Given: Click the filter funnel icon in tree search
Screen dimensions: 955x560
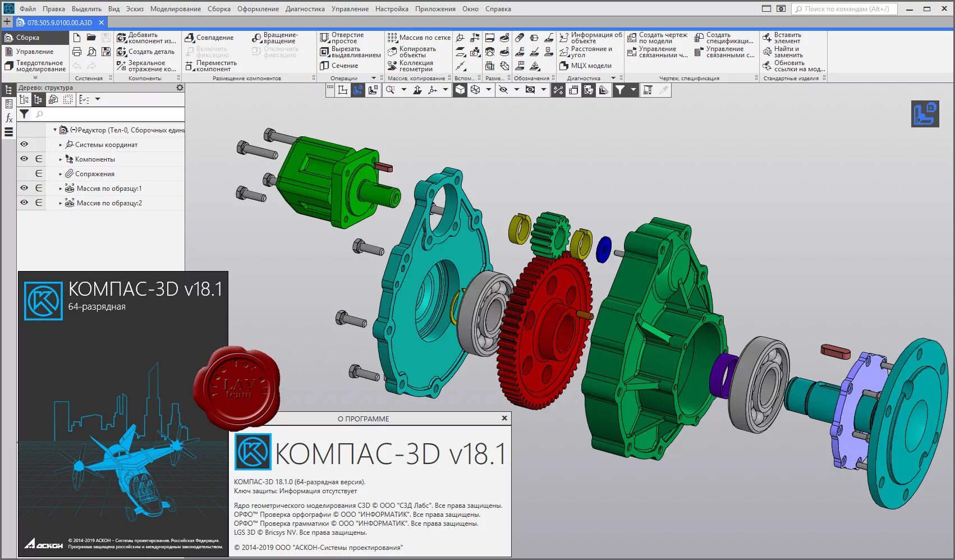Looking at the screenshot, I should (24, 114).
